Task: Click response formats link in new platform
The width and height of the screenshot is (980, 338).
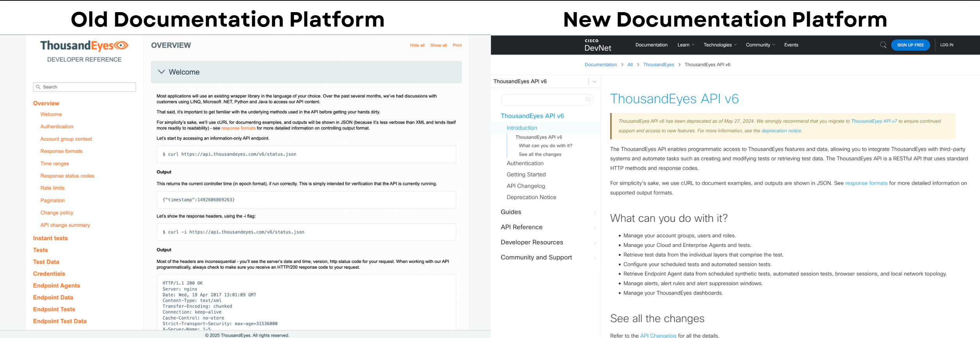Action: tap(866, 183)
